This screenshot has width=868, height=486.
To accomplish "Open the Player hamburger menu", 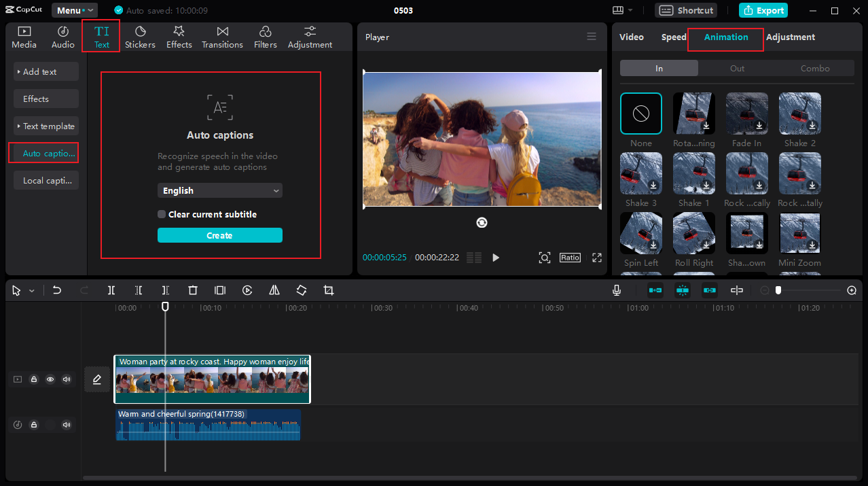I will (x=592, y=37).
